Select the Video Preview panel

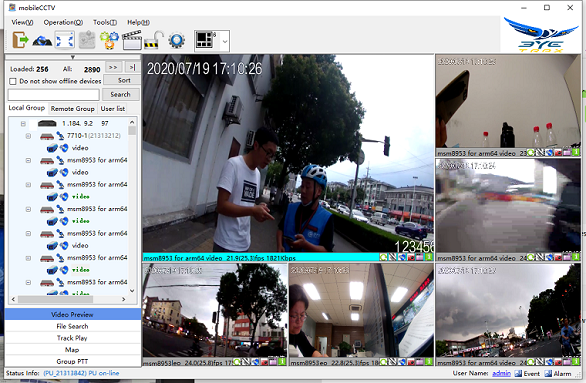pos(73,314)
